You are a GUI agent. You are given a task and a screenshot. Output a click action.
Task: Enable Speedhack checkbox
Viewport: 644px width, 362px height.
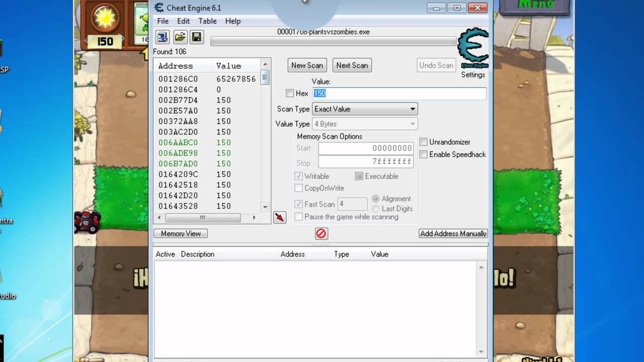(x=424, y=154)
